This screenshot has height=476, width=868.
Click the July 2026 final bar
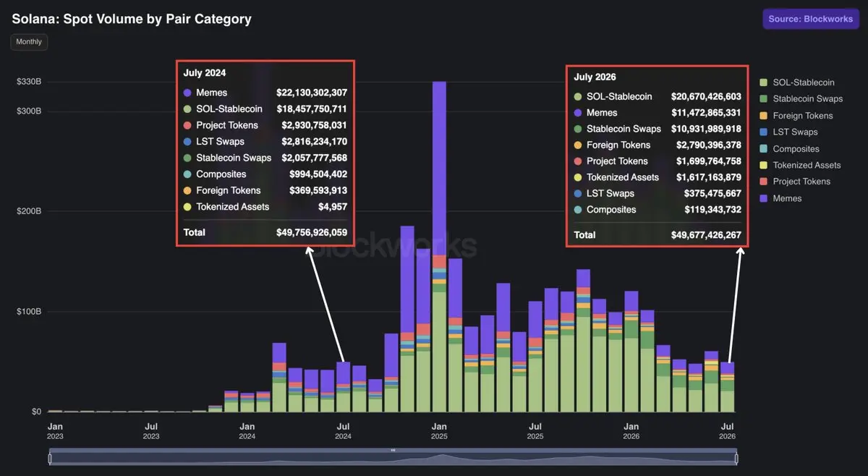(x=728, y=387)
